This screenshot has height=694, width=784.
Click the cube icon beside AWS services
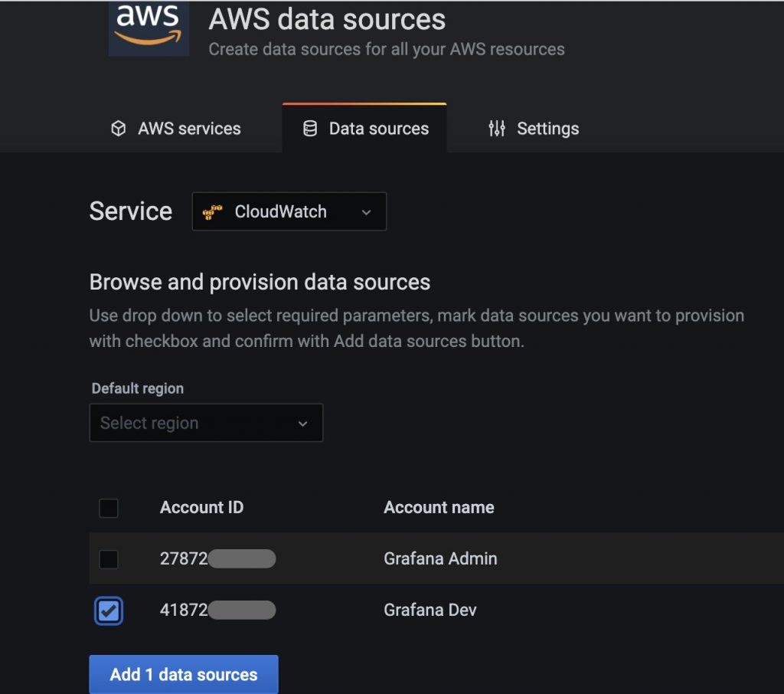pyautogui.click(x=119, y=129)
